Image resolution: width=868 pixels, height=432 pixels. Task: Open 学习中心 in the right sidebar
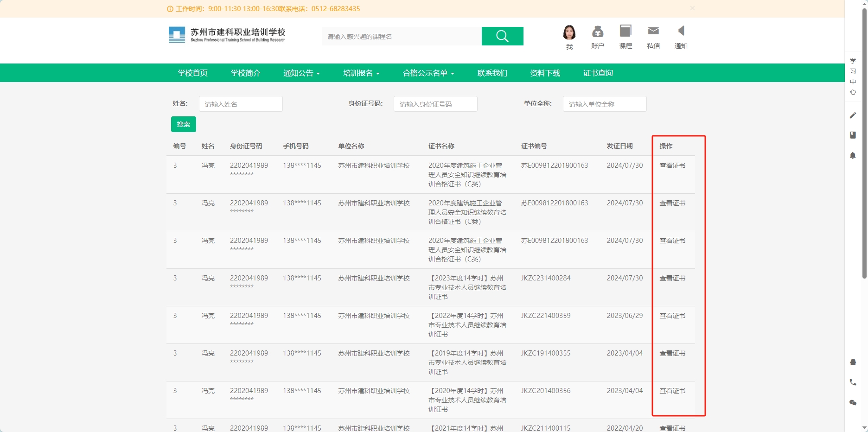pyautogui.click(x=853, y=76)
